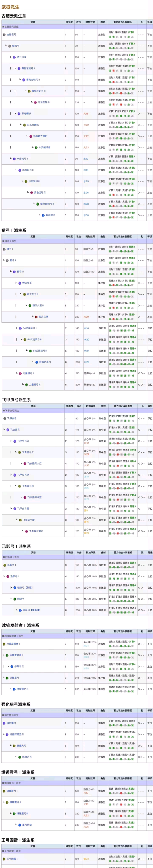Click the blue bow icon beside 破城钻击弓

tap(37, 362)
